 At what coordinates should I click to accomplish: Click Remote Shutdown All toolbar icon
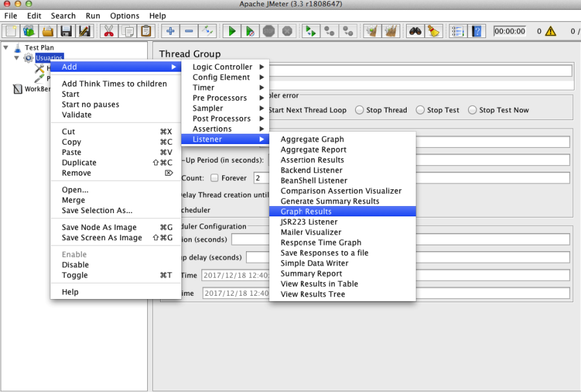347,31
